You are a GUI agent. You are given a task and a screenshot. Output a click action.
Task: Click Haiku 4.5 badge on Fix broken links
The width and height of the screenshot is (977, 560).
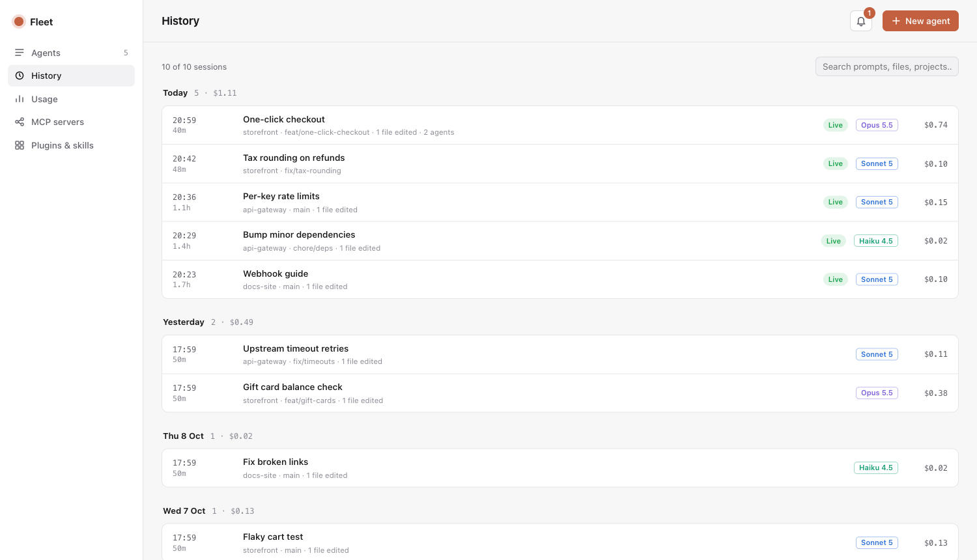click(876, 468)
